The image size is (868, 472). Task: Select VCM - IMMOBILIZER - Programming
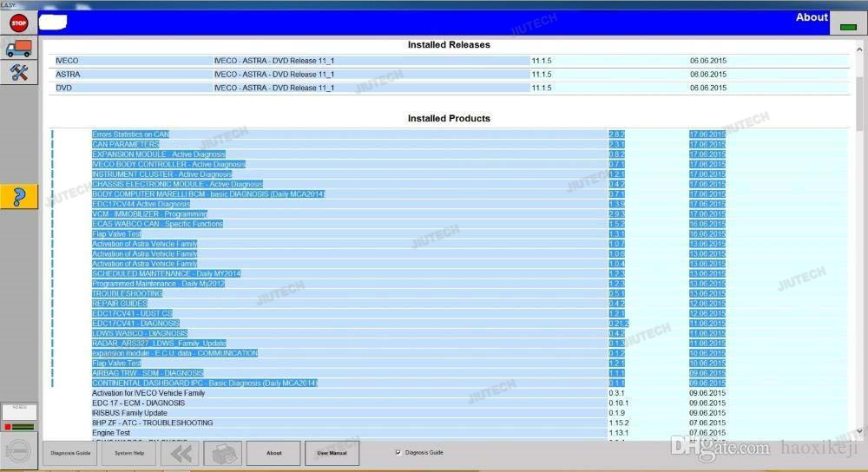point(449,214)
